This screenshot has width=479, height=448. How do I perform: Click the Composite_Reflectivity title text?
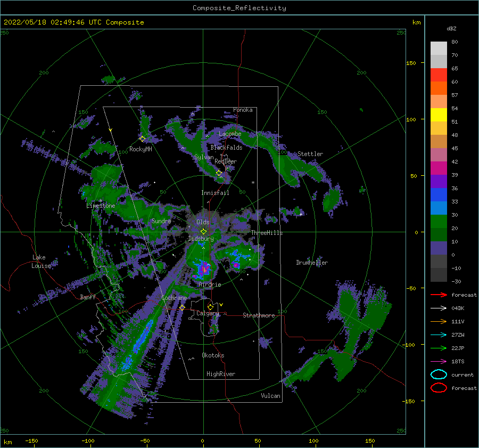click(240, 8)
